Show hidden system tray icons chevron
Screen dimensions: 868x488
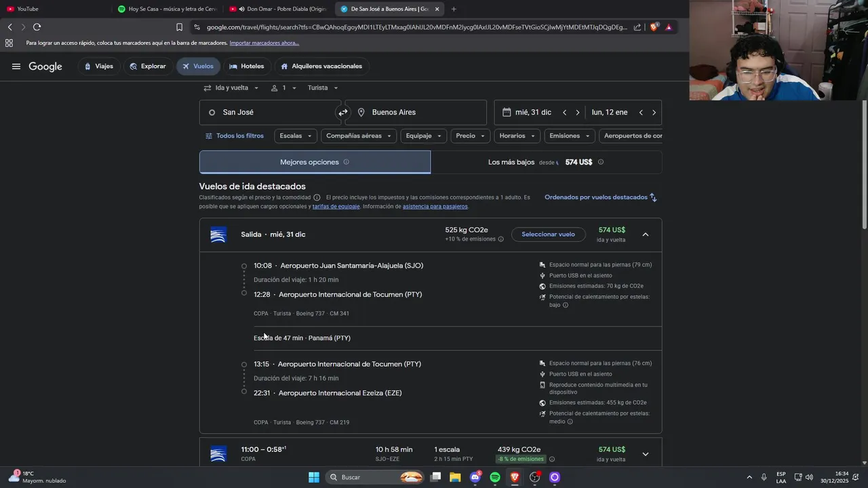point(749,477)
